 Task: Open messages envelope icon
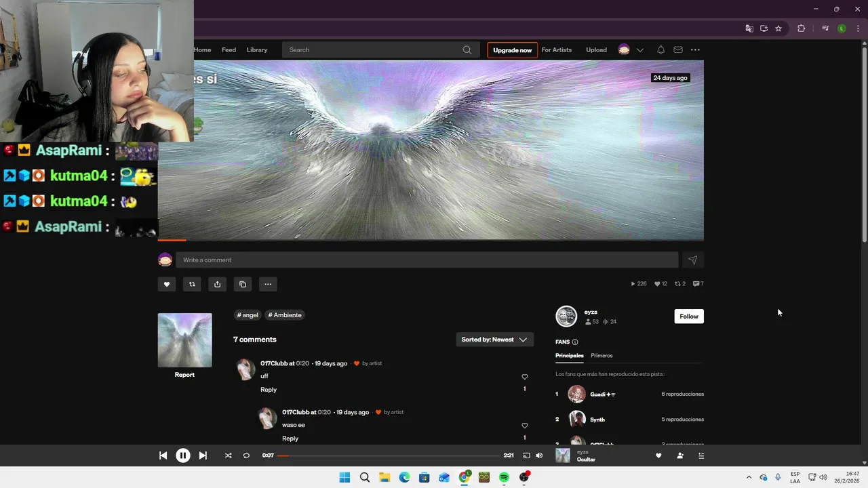pos(678,49)
